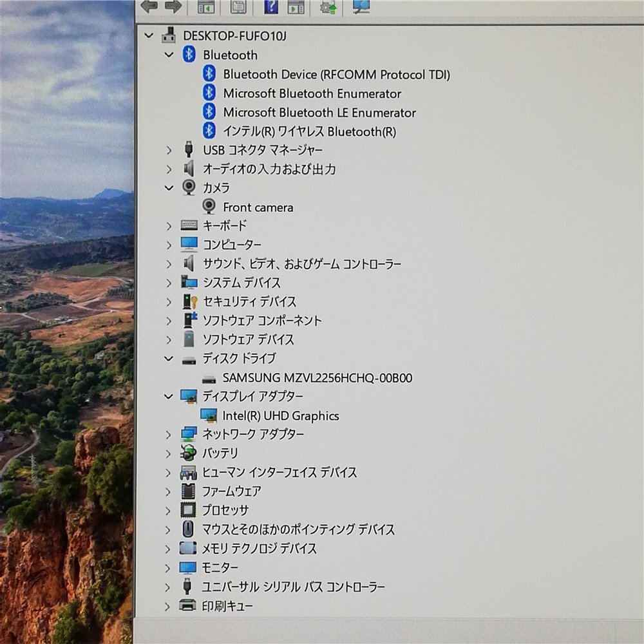The height and width of the screenshot is (644, 644).
Task: Click the action pane toolbar icon right of Help
Action: (x=296, y=6)
